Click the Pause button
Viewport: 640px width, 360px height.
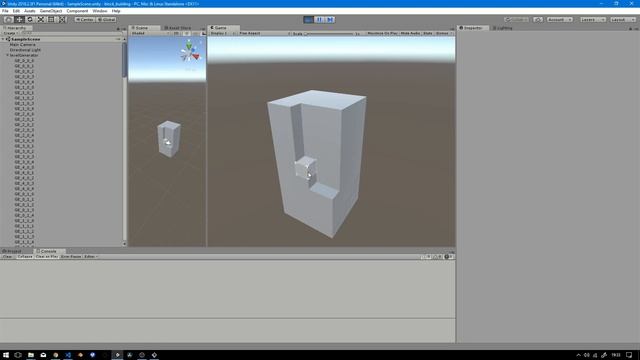(x=319, y=19)
